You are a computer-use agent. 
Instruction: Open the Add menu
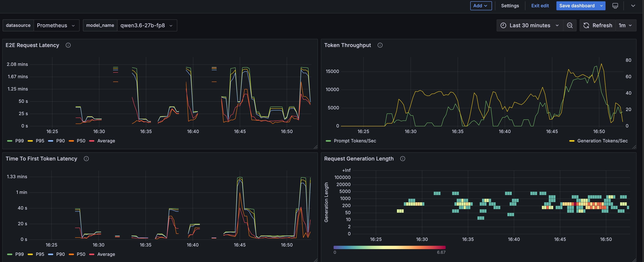(481, 6)
